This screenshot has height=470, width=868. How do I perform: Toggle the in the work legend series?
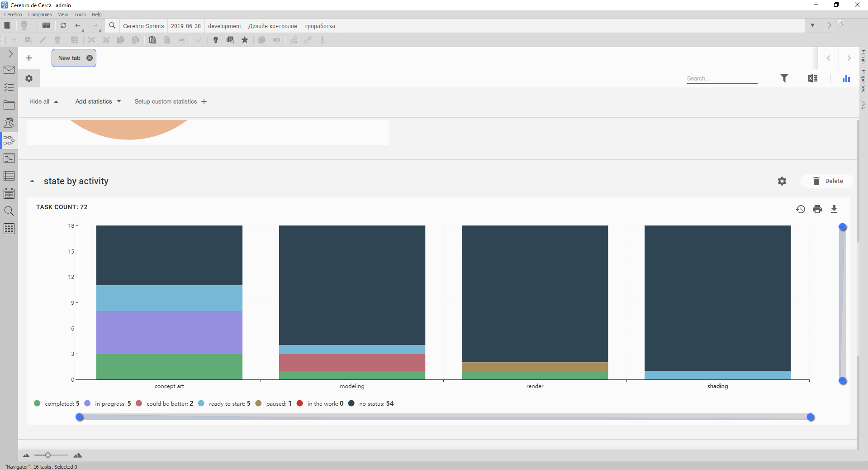point(320,403)
